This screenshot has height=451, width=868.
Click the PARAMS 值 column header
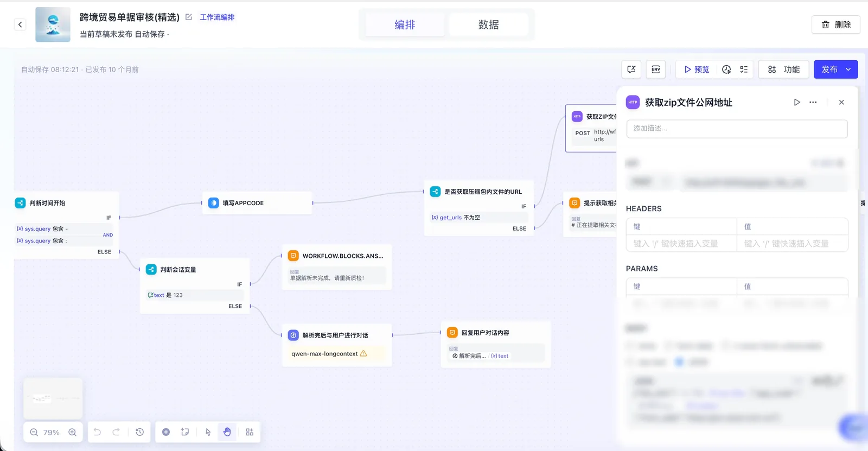click(792, 287)
